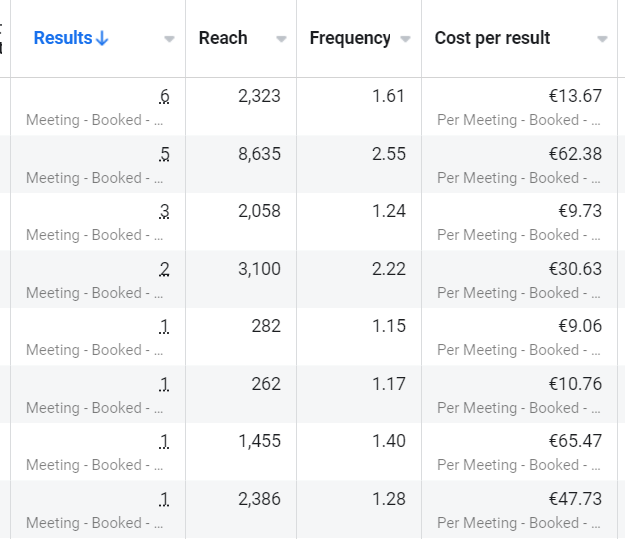Select the 2,323 reach cell

tap(259, 96)
